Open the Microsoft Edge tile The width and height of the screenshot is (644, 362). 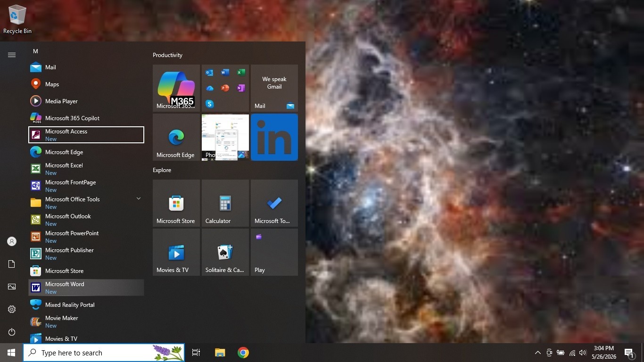[x=176, y=137]
